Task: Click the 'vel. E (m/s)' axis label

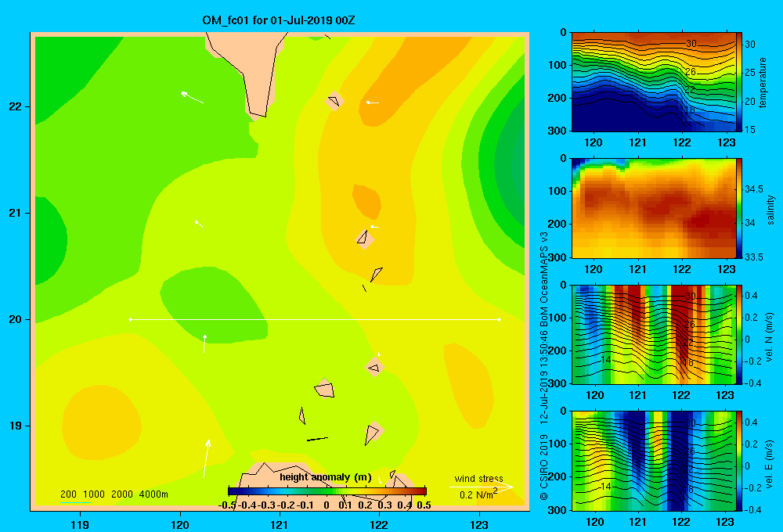Action: (x=770, y=462)
